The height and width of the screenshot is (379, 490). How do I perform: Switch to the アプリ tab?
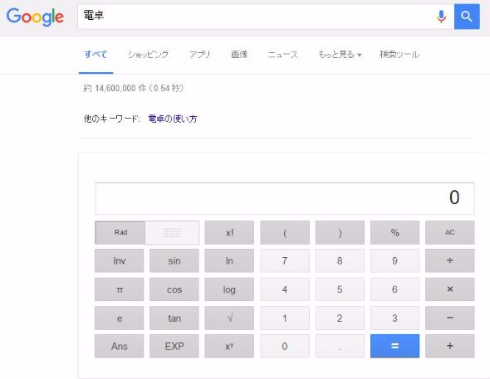coord(200,54)
